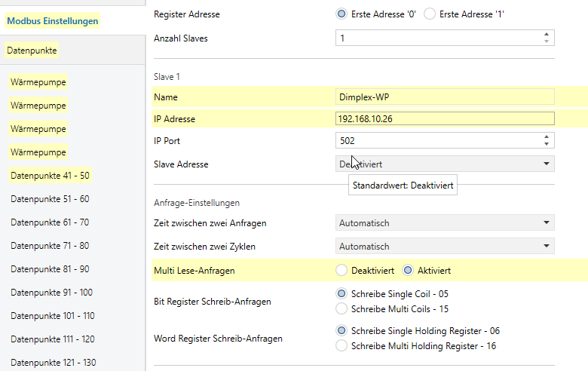
Task: Click the Name field containing Dimplex-WP
Action: coord(445,97)
